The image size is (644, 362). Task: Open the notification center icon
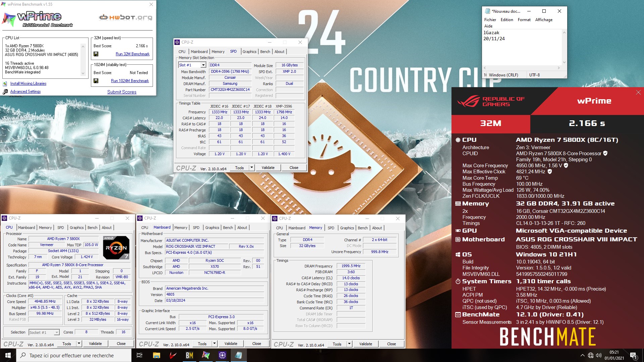633,355
